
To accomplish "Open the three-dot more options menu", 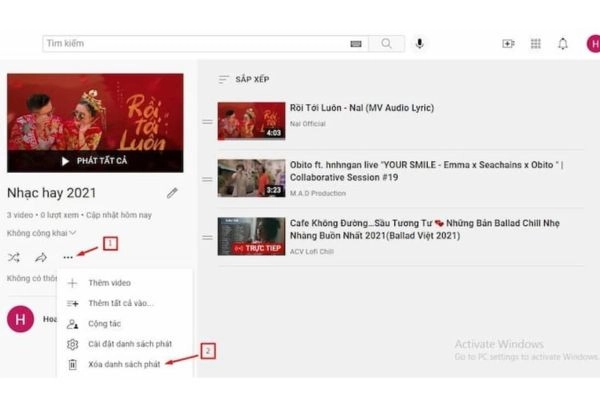I will [68, 258].
